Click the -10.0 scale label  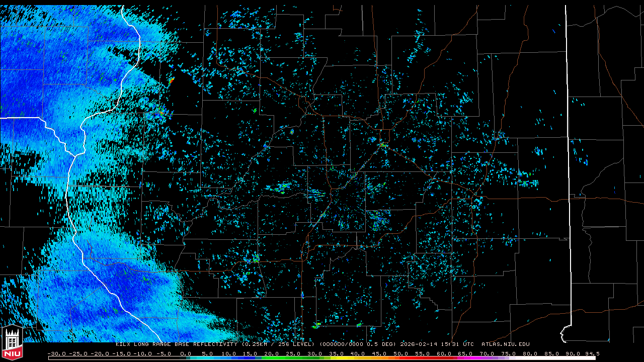click(143, 353)
